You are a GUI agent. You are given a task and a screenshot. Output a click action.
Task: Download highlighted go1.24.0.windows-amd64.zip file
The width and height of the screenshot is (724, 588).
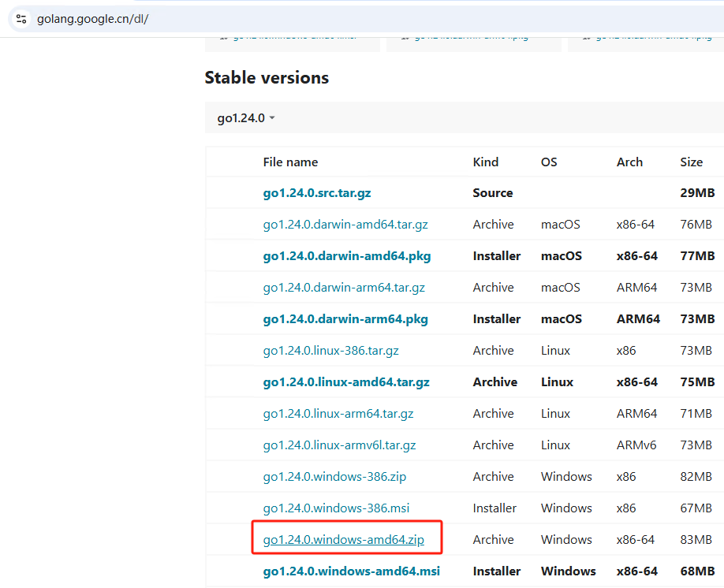(343, 540)
